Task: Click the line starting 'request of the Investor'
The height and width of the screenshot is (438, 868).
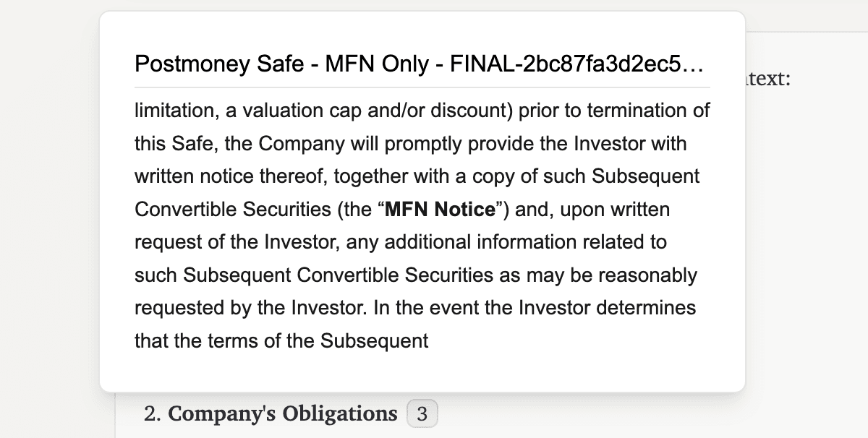Action: tap(400, 242)
